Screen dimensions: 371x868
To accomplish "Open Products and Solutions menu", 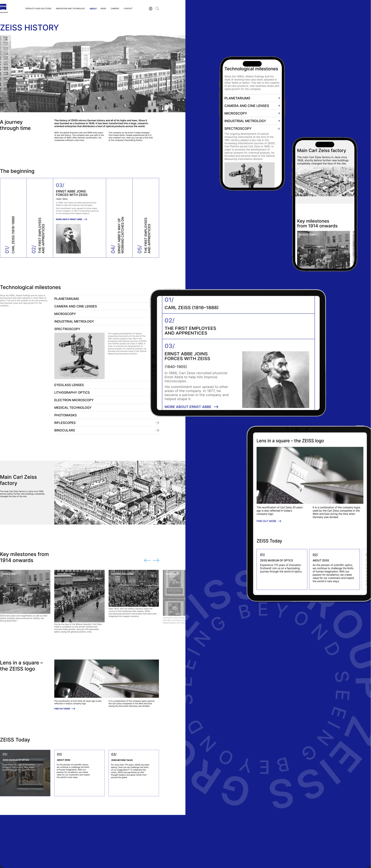I will pos(38,9).
